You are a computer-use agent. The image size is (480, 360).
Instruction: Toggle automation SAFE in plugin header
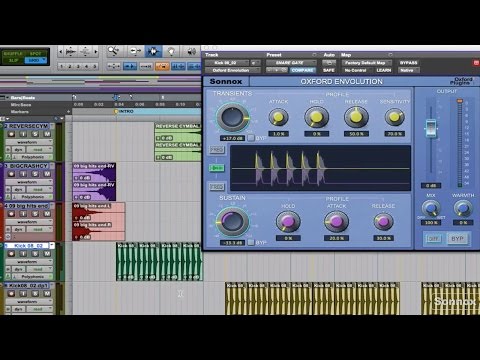pos(329,70)
